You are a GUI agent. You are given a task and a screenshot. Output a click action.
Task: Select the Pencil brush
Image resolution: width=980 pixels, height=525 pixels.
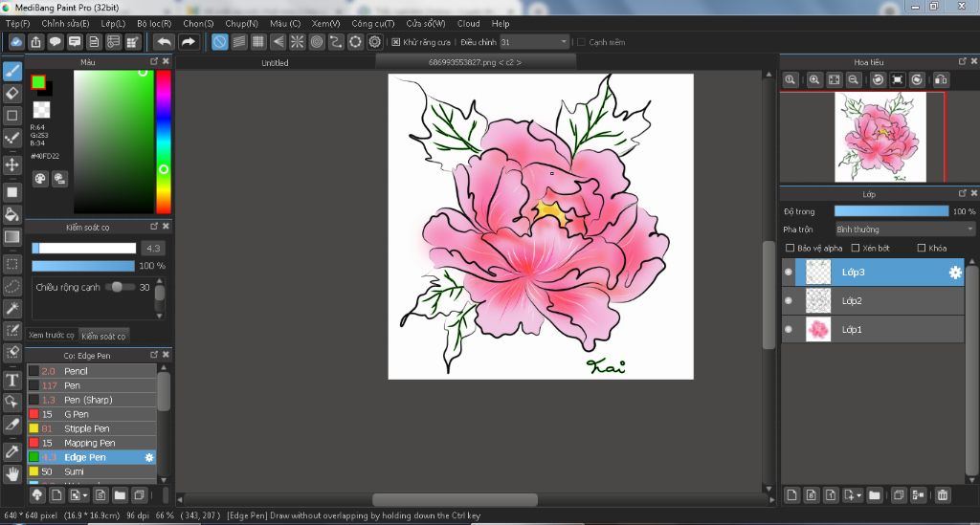pos(91,371)
